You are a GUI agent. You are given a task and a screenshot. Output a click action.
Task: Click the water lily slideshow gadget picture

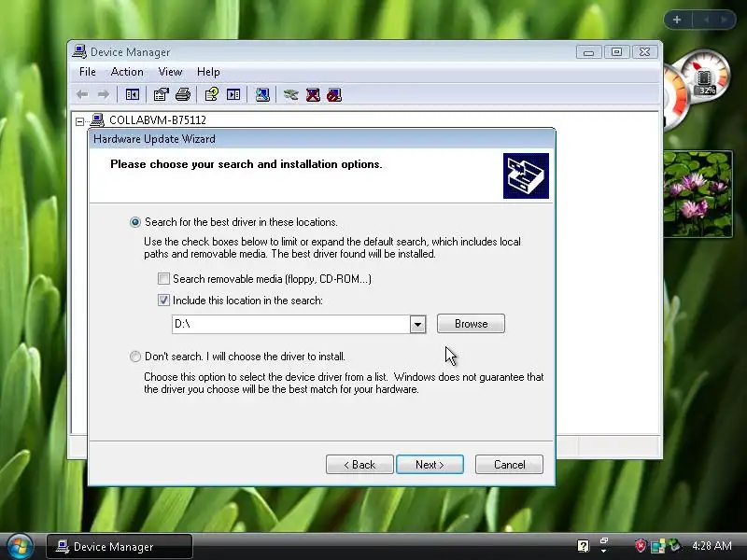pyautogui.click(x=698, y=194)
